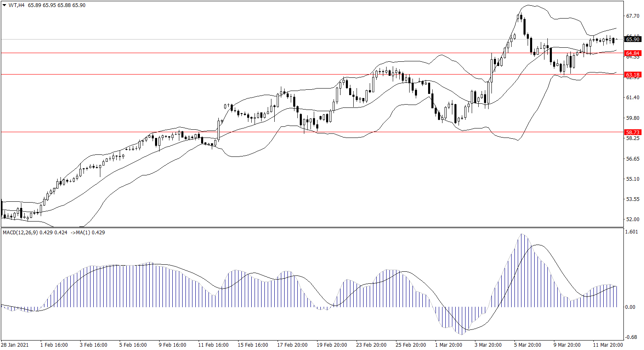
Task: Click the 1.601 MACD scale value
Action: tap(631, 232)
